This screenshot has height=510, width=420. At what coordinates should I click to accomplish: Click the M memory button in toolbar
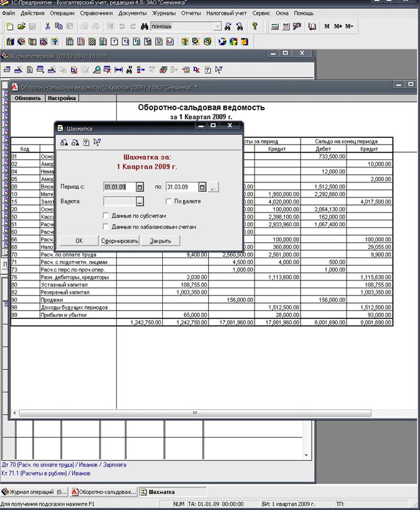point(327,26)
